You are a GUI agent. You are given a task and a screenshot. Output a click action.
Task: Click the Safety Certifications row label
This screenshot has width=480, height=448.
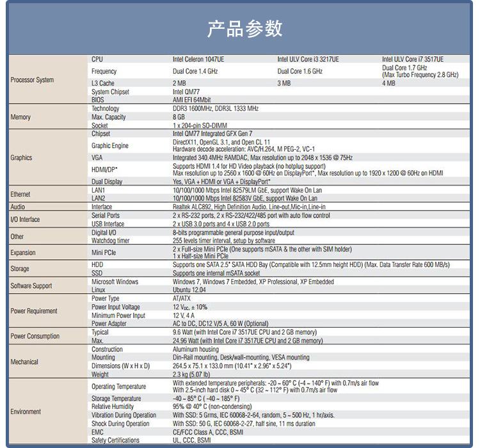(115, 440)
